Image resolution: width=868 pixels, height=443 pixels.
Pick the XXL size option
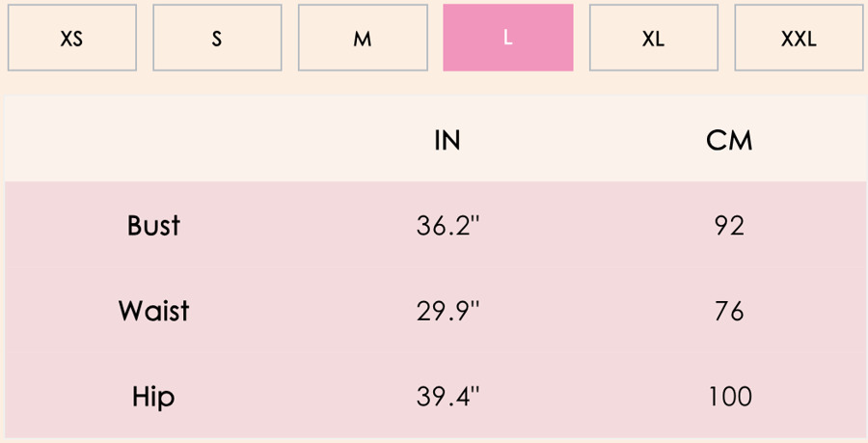[799, 38]
